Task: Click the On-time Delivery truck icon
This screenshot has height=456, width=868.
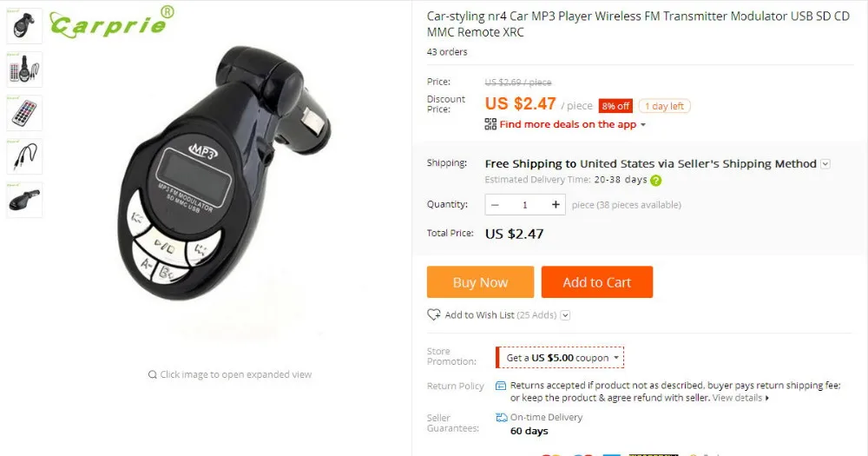Action: click(502, 417)
